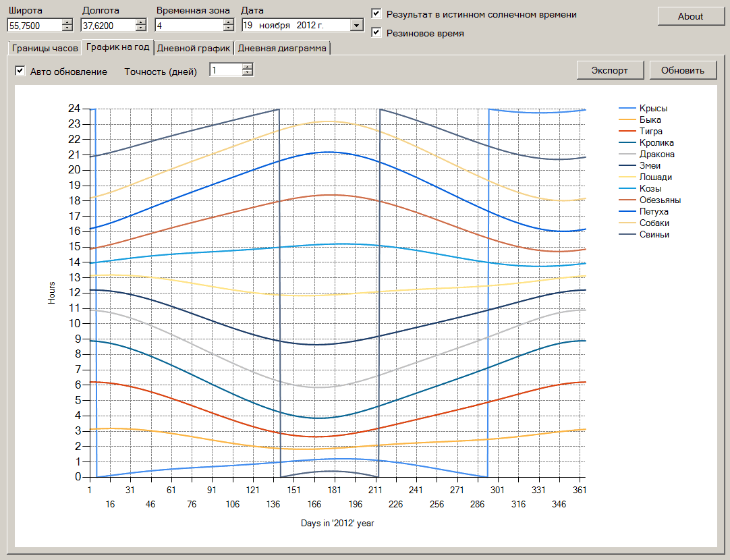This screenshot has width=730, height=560.
Task: Click the Тигра legend entry
Action: [x=650, y=132]
